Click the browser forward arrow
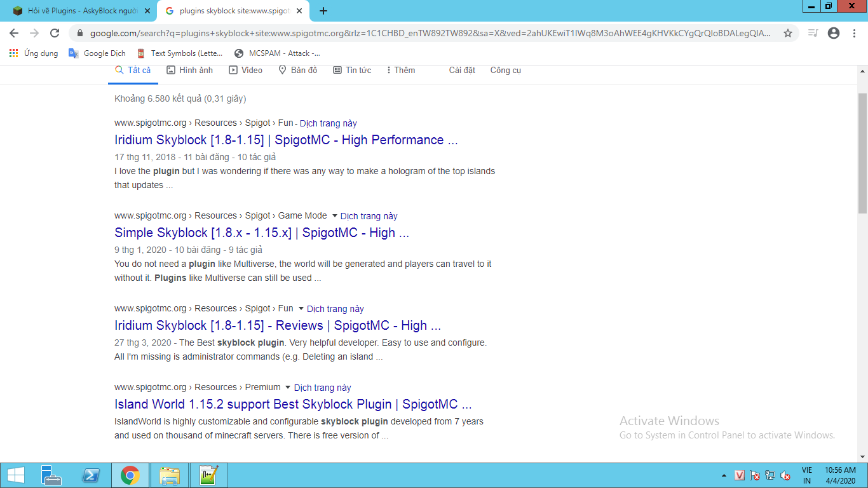The image size is (868, 488). 34,33
